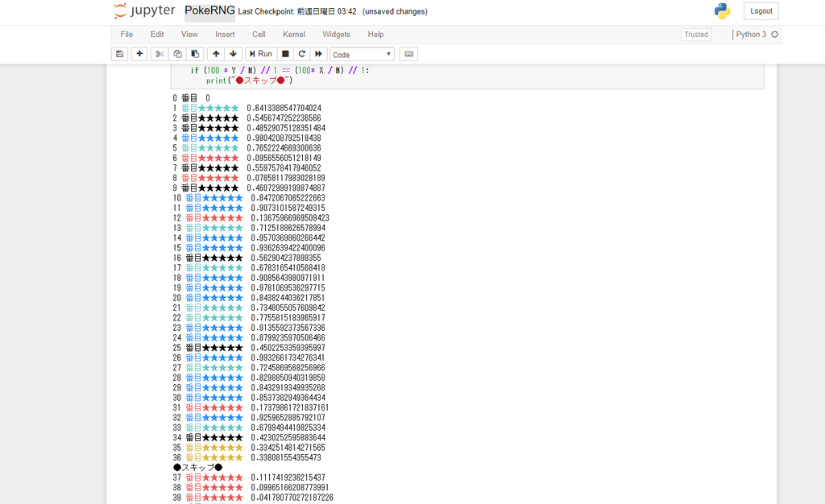825x504 pixels.
Task: Open the Cell menu
Action: (259, 34)
